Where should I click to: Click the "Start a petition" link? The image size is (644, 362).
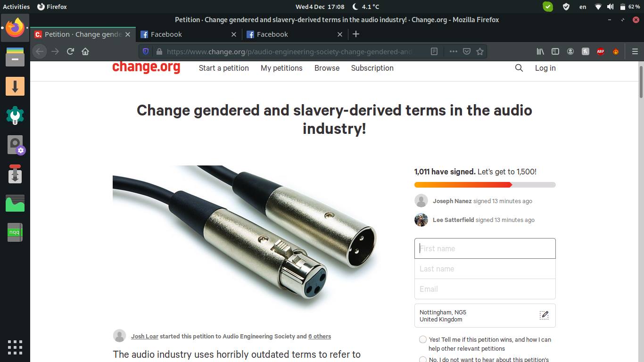tap(223, 68)
